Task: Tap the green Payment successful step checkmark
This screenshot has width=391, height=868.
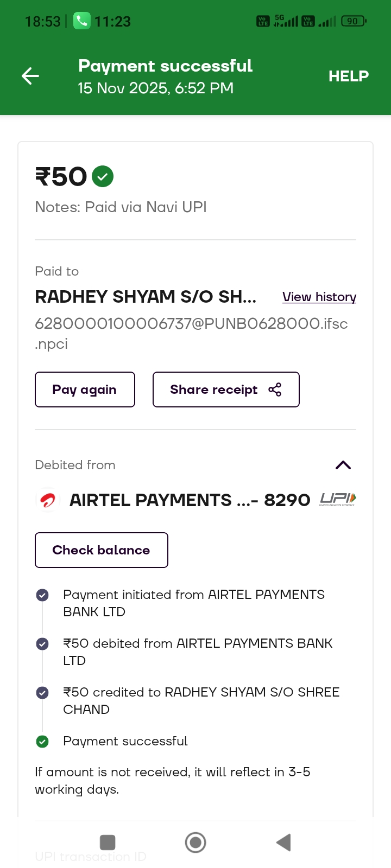Action: [x=42, y=742]
